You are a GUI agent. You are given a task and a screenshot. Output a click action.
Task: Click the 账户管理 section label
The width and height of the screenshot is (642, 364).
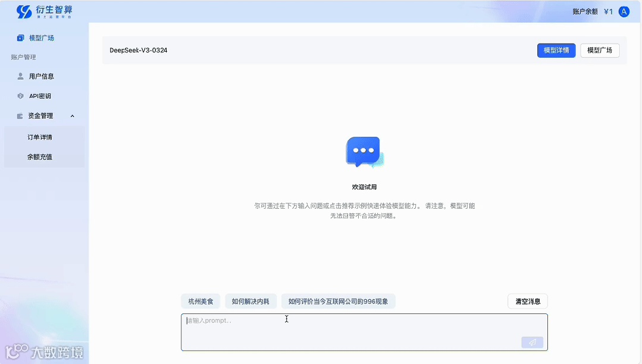click(x=23, y=57)
